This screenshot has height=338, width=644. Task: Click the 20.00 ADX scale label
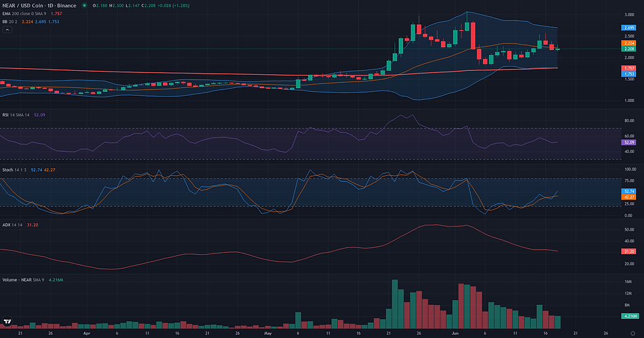click(x=629, y=264)
